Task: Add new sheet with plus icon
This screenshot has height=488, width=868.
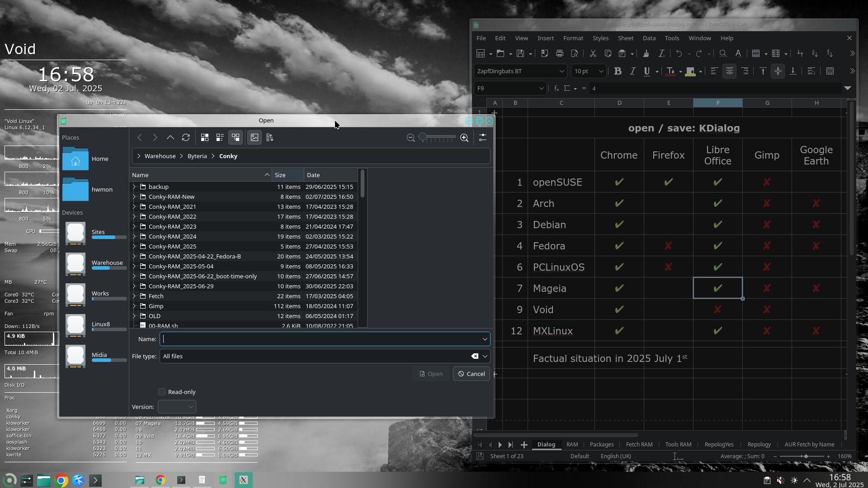Action: tap(524, 445)
